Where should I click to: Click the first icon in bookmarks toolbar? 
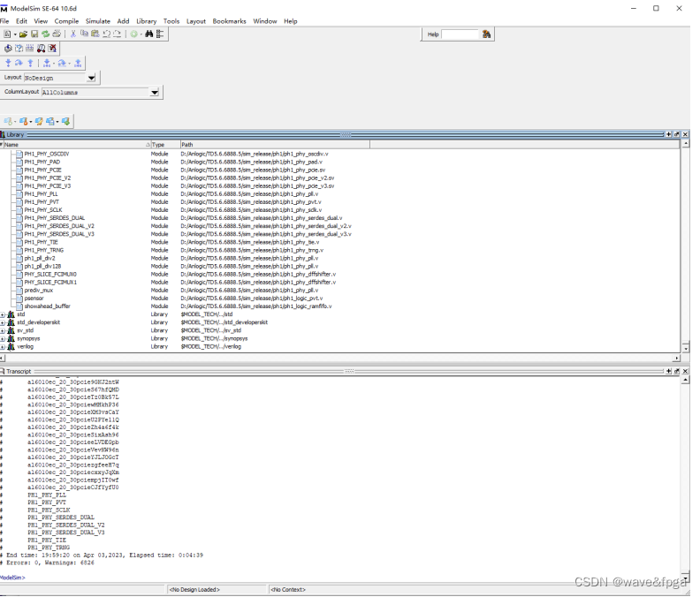[x=8, y=121]
